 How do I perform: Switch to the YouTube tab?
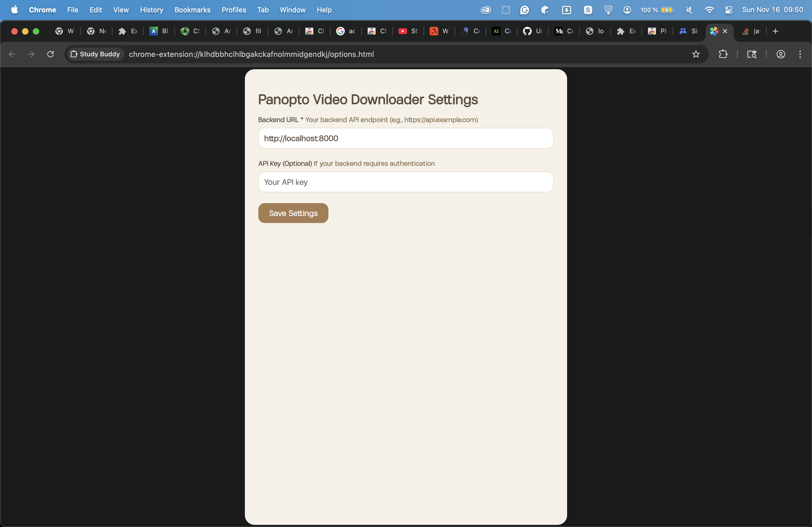(x=408, y=31)
